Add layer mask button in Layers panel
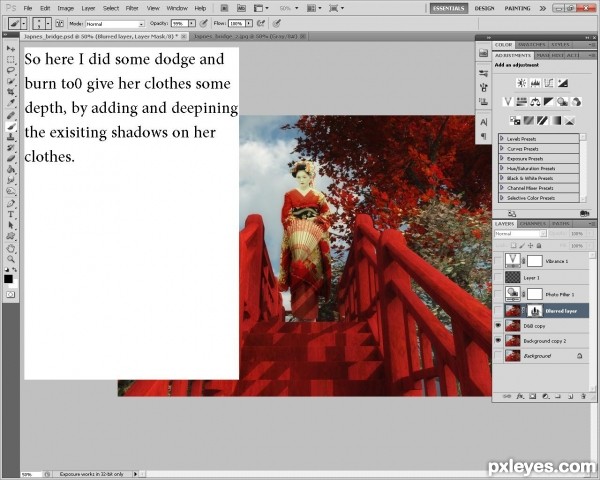The height and width of the screenshot is (480, 600). click(532, 397)
